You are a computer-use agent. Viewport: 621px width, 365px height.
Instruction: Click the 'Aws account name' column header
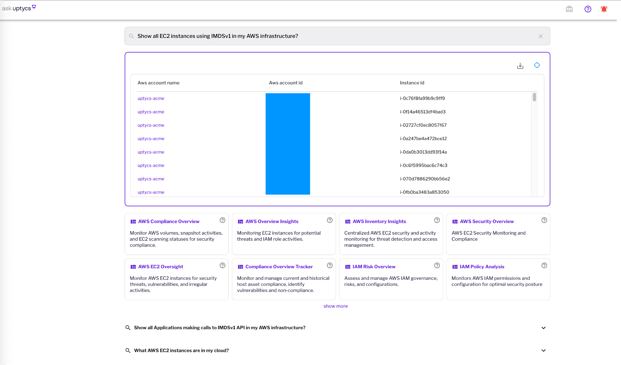click(158, 83)
